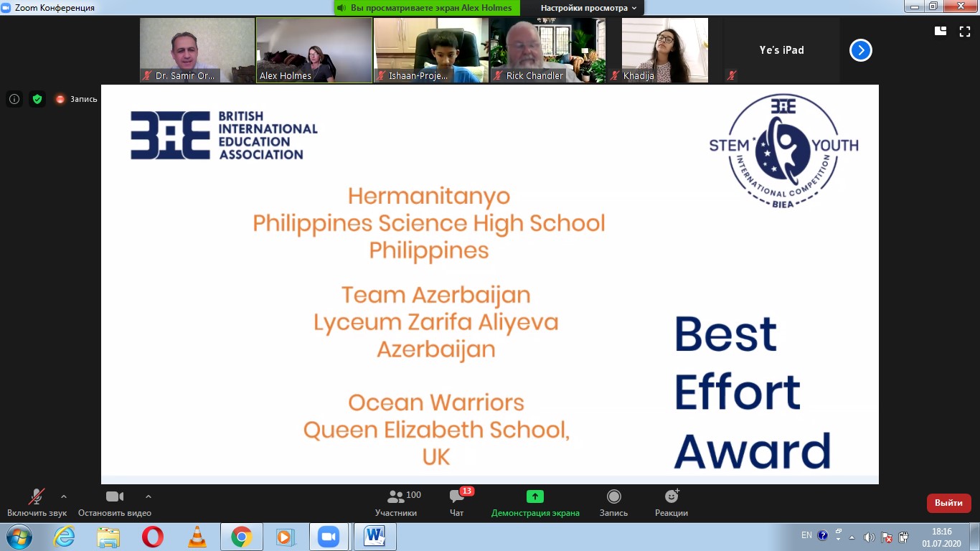Click the chat badge showing 13
The height and width of the screenshot is (551, 980).
466,491
